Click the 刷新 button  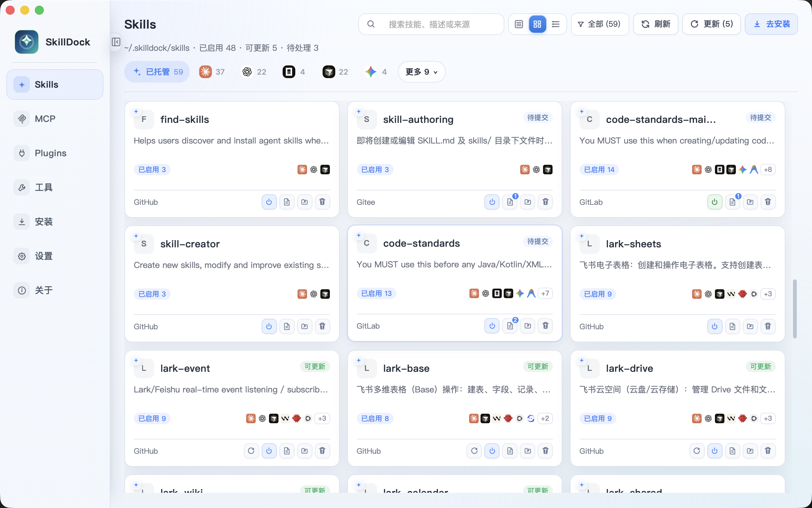point(656,24)
